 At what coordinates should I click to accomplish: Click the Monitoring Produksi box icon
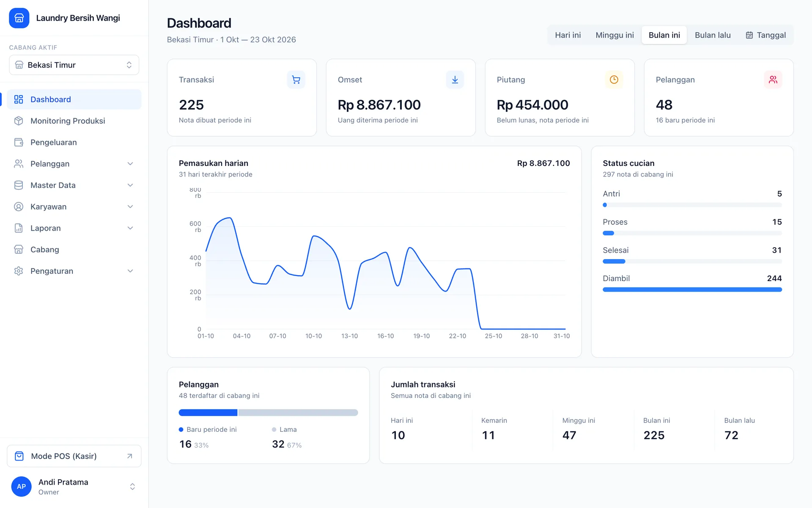coord(19,121)
